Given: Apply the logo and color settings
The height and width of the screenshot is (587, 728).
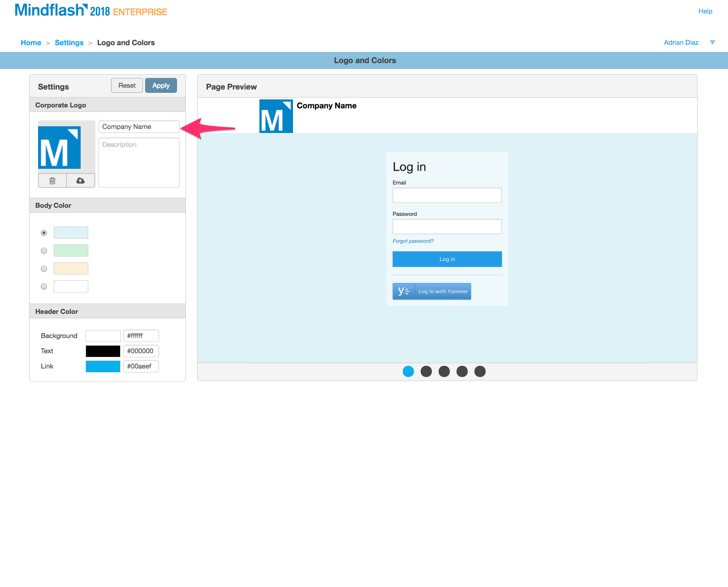Looking at the screenshot, I should click(161, 85).
